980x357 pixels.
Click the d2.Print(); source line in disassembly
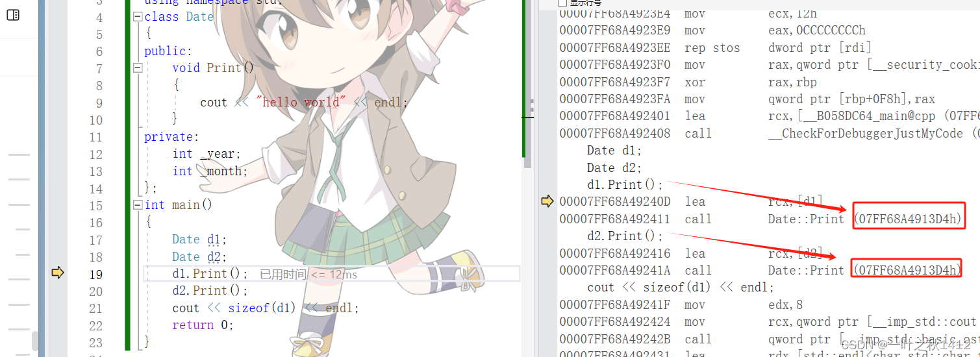tap(625, 236)
